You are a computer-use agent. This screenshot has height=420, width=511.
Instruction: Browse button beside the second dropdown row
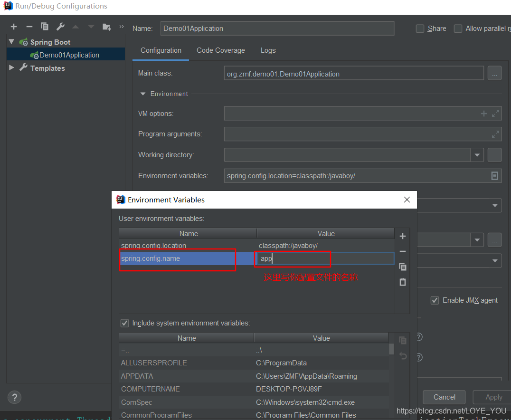click(x=494, y=240)
